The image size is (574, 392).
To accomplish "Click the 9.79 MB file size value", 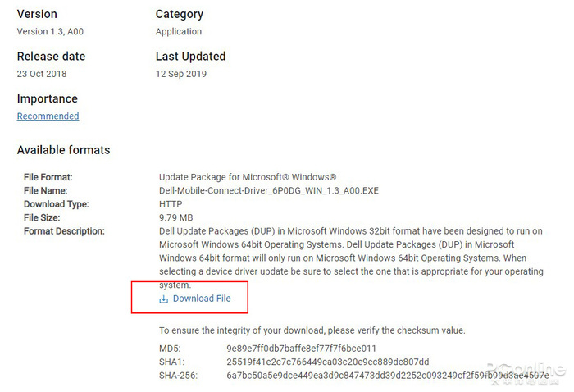I will [175, 218].
